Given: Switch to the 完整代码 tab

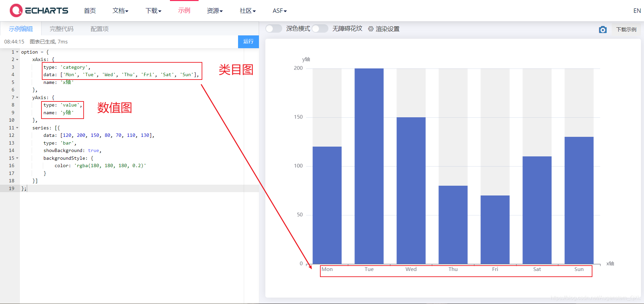Looking at the screenshot, I should pos(61,29).
